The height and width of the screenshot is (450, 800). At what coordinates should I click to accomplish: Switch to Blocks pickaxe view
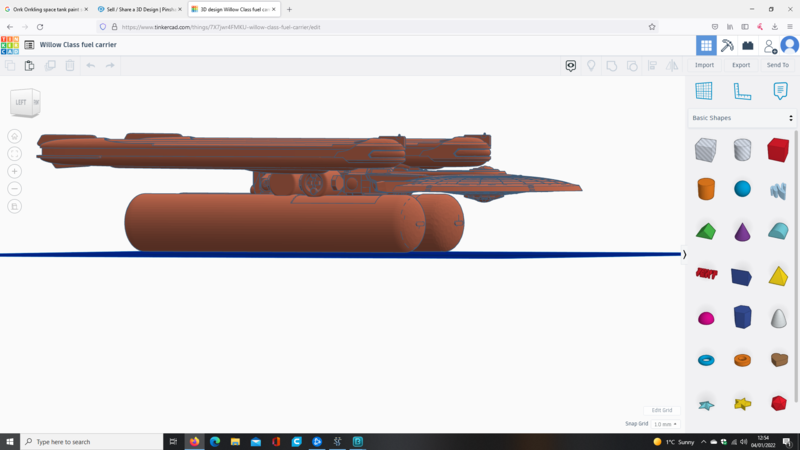point(727,45)
